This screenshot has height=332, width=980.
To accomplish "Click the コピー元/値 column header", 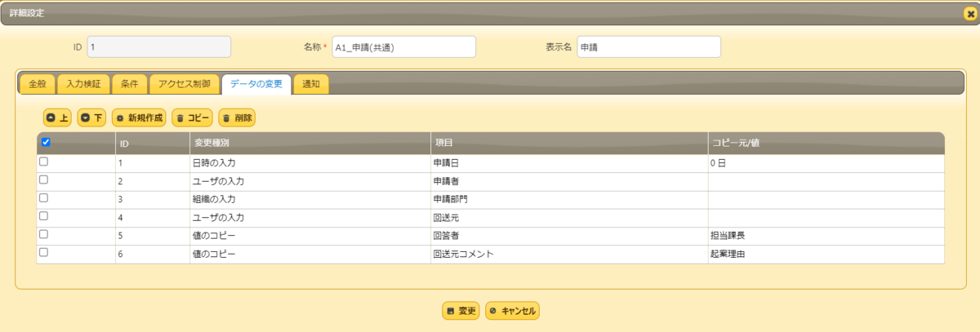I will [826, 143].
